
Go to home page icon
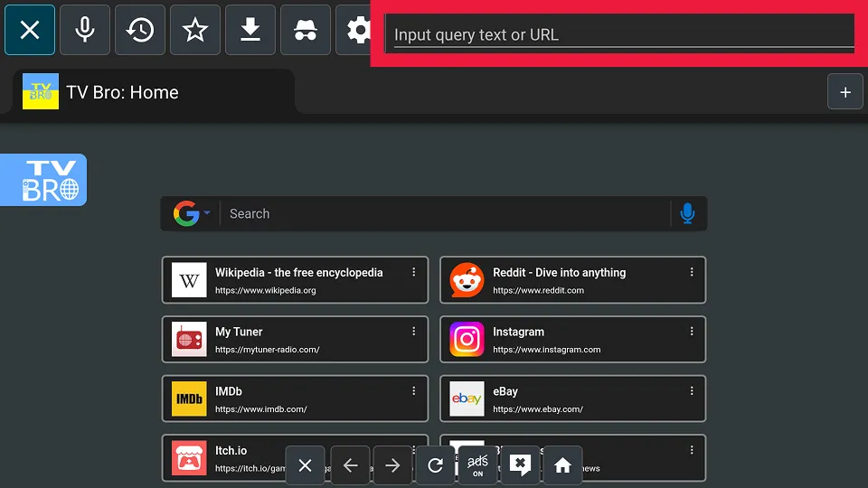(563, 465)
